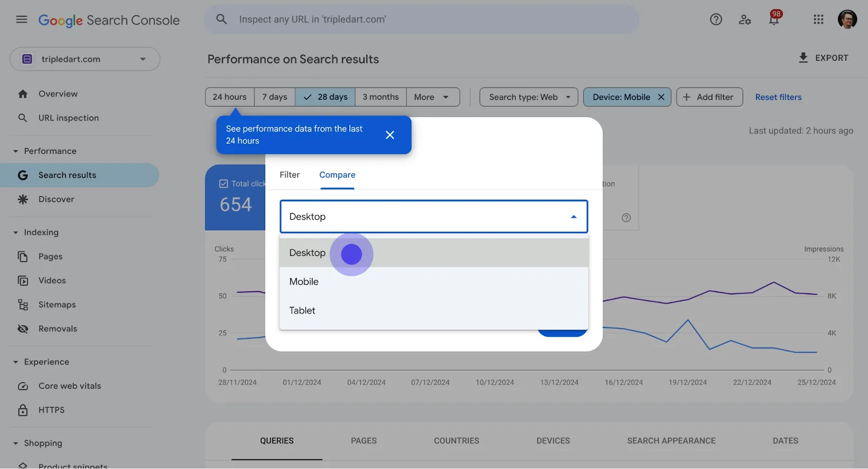Toggle the Total clicks checkbox
This screenshot has width=868, height=469.
224,184
